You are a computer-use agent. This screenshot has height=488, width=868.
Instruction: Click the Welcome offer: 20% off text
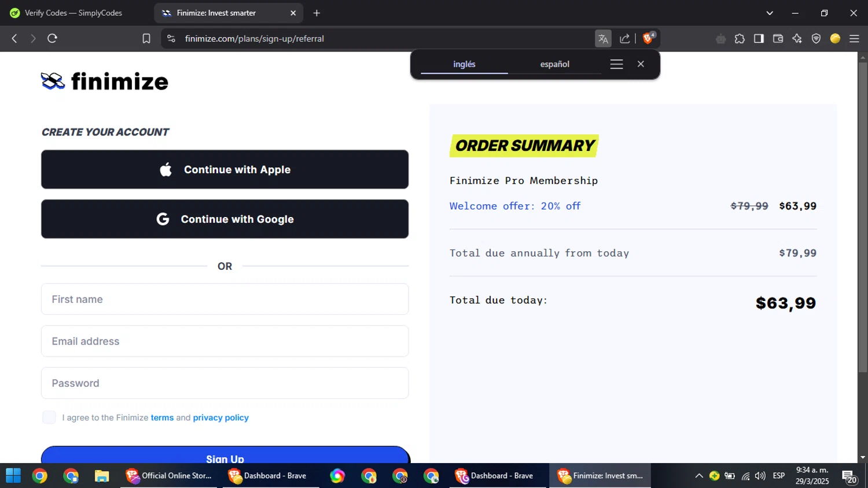515,206
